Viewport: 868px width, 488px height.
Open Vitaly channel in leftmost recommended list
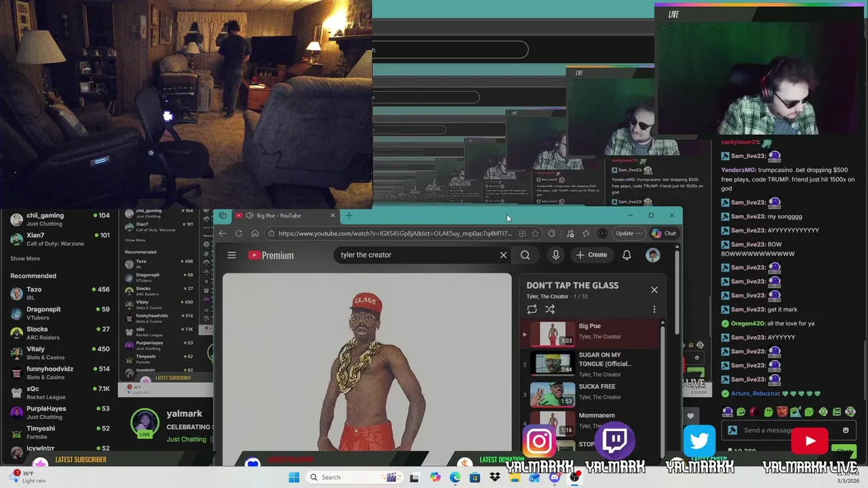[60, 352]
